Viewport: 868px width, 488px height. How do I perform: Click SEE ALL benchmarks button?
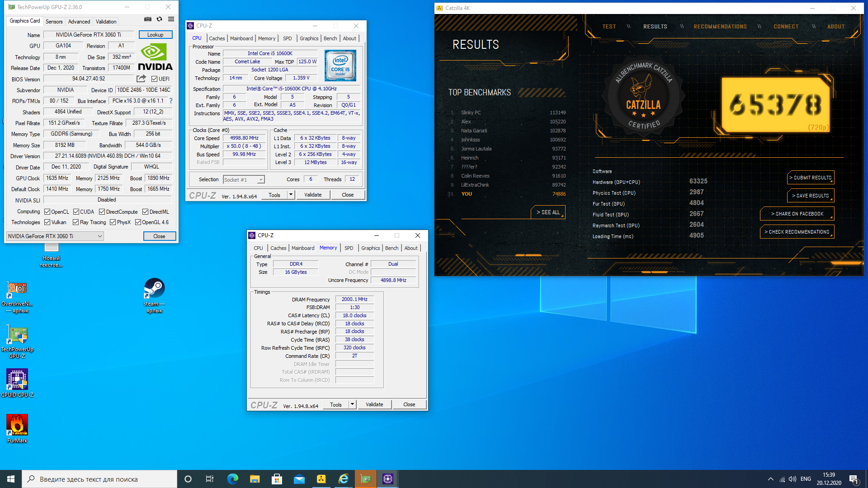tap(548, 212)
